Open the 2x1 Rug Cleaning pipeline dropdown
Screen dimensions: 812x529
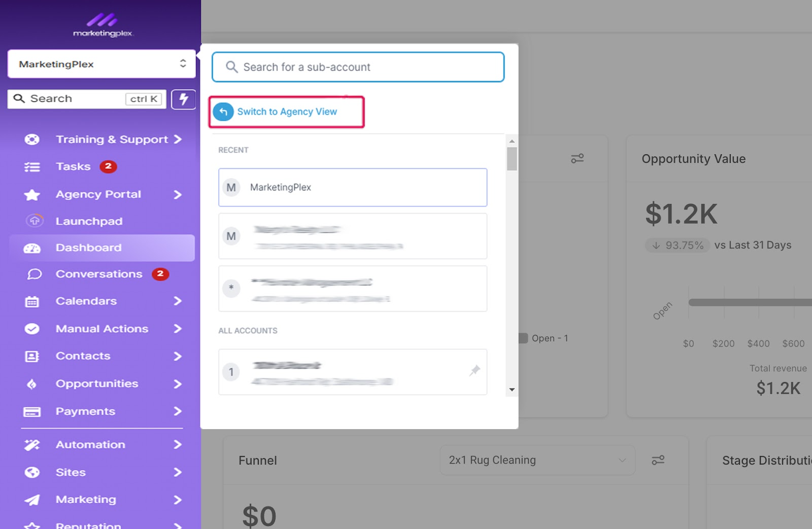(x=537, y=460)
